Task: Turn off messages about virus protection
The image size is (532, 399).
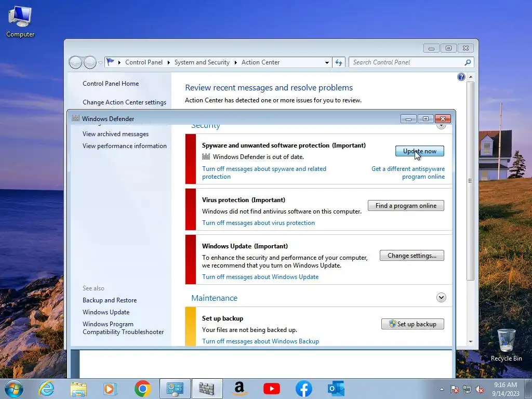Action: pyautogui.click(x=259, y=223)
